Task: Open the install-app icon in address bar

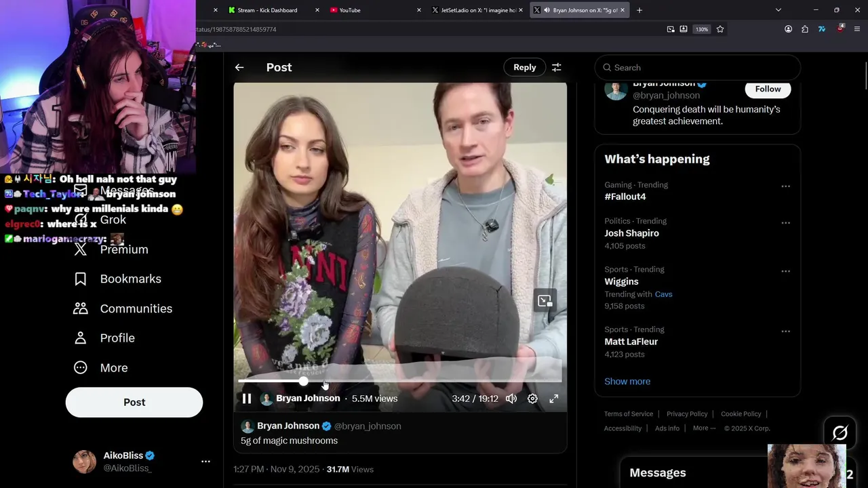Action: pos(684,29)
